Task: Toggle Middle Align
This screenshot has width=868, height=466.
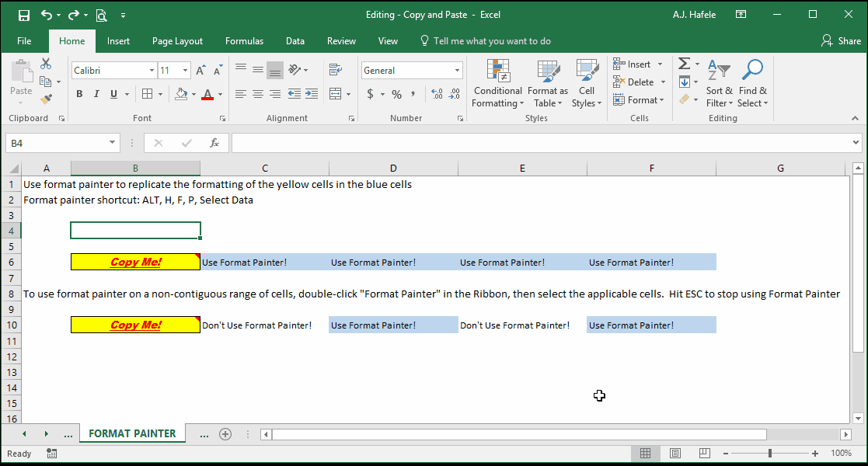Action: pos(258,70)
